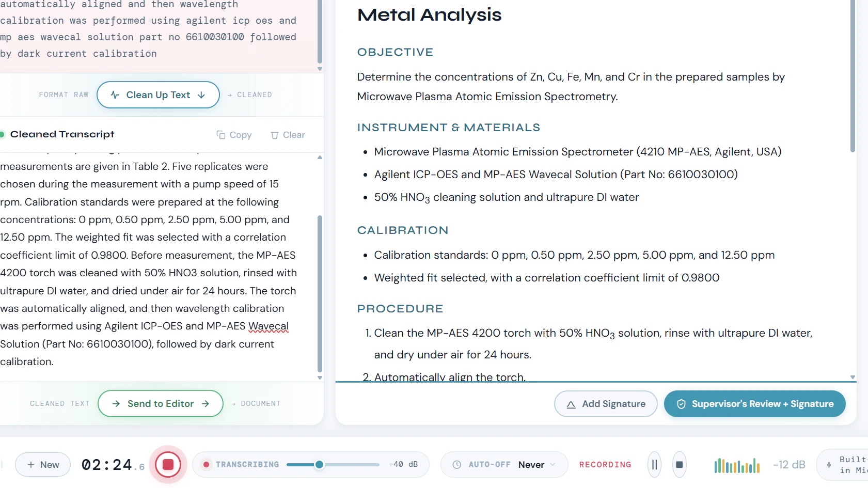The height and width of the screenshot is (488, 868).
Task: Click the "CALIBRATION" section heading
Action: click(x=403, y=230)
